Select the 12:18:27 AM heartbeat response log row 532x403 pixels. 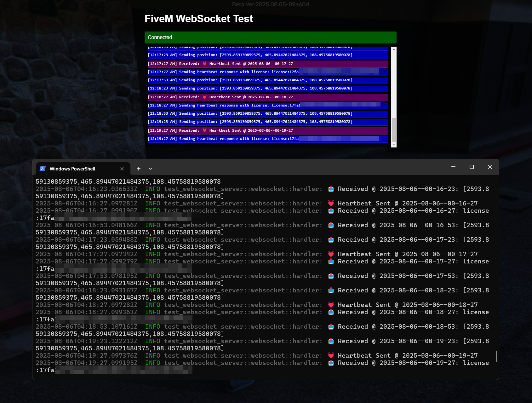click(x=268, y=105)
